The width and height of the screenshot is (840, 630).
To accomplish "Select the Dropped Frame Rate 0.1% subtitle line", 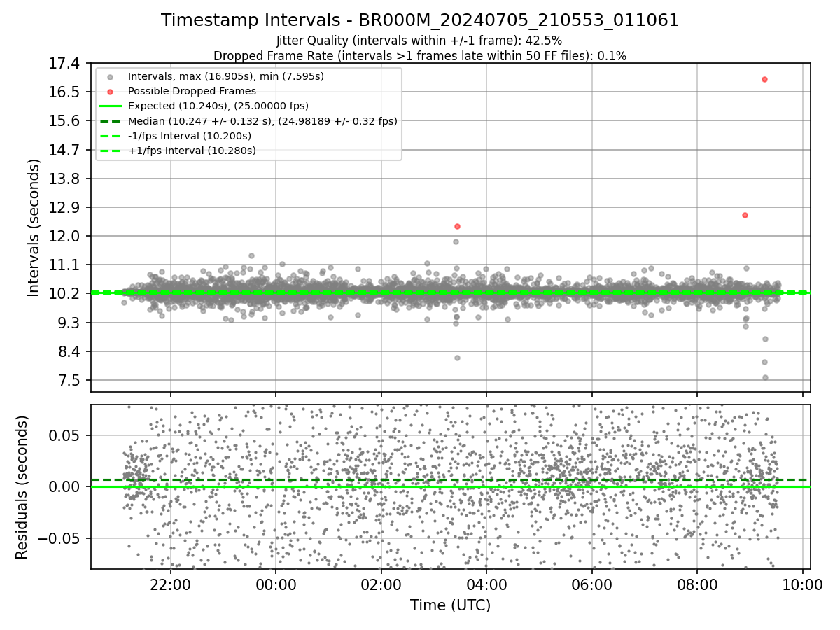I will click(420, 55).
